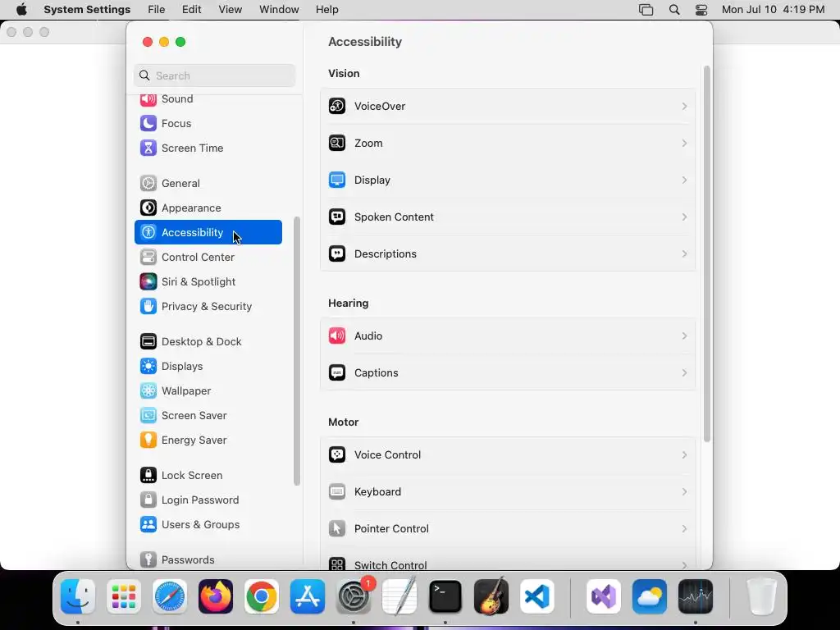Open Visual Studio Code in Dock
The height and width of the screenshot is (630, 840).
537,596
